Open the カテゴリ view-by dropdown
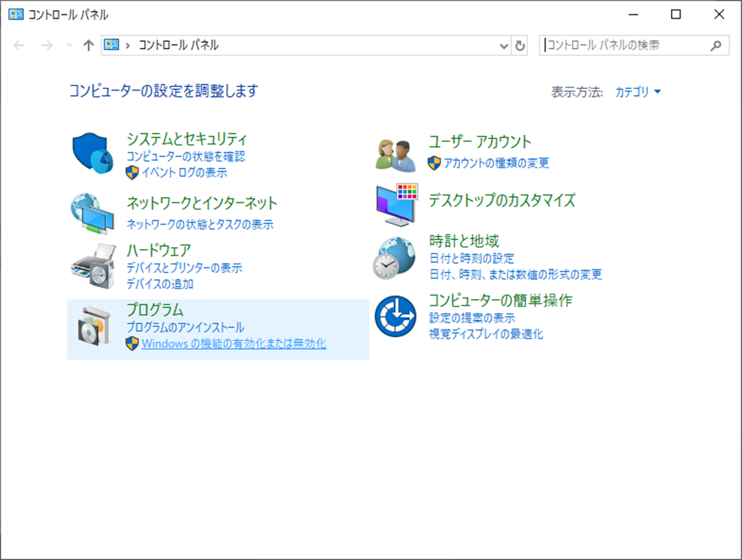Screen dimensions: 742x560 638,92
